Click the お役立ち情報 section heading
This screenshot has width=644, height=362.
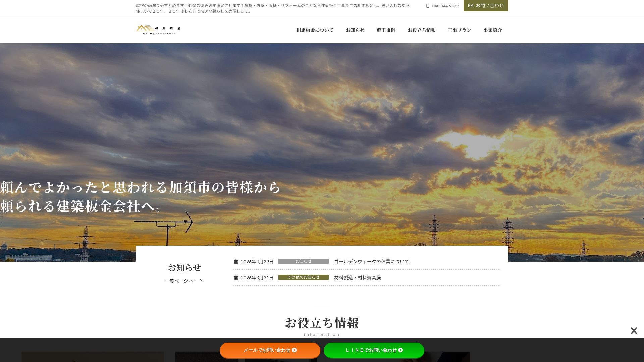pyautogui.click(x=322, y=323)
